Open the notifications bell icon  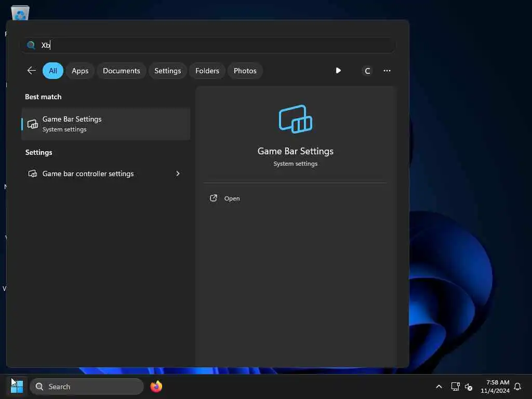pos(517,387)
